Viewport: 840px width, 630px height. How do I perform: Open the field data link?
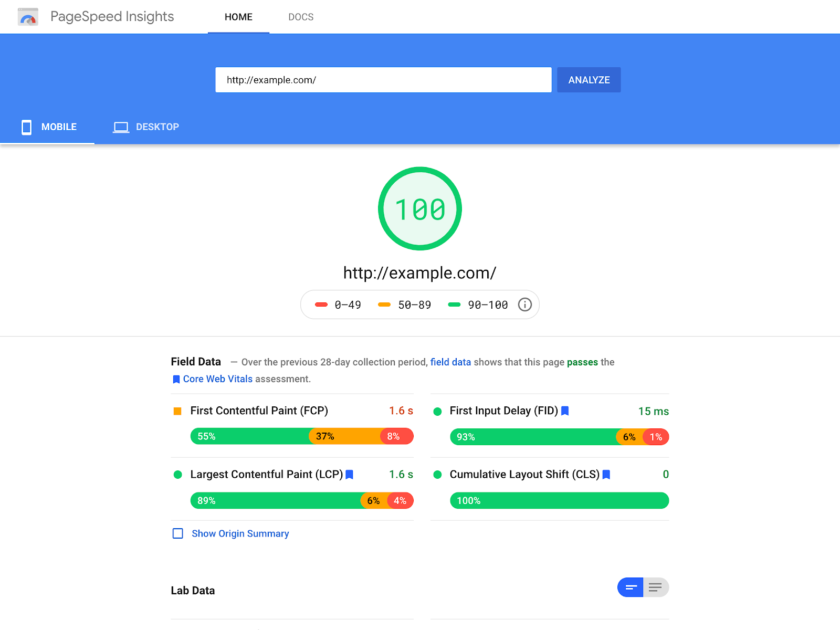coord(450,362)
